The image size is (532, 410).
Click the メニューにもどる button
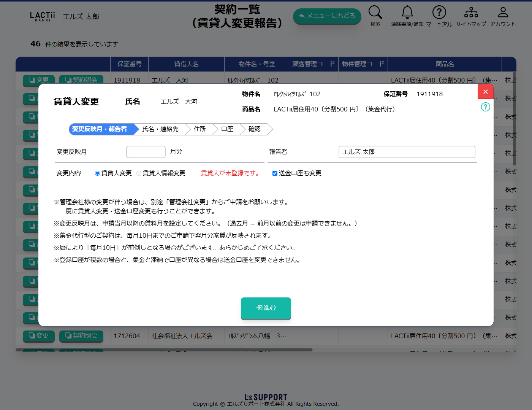pyautogui.click(x=327, y=16)
